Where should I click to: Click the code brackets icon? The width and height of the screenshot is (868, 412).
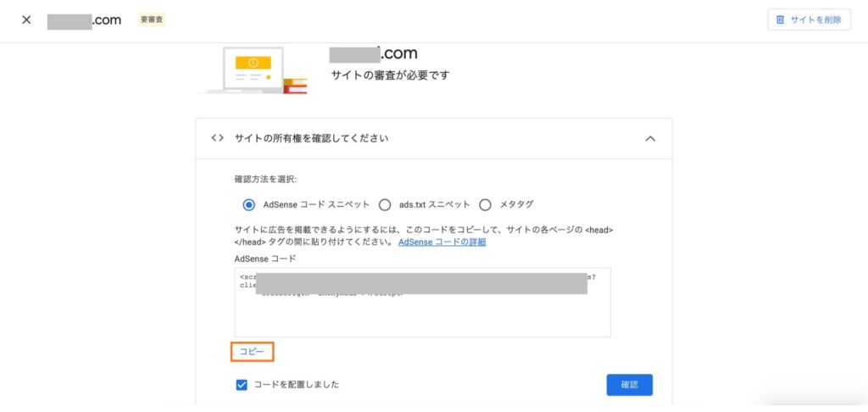coord(217,138)
